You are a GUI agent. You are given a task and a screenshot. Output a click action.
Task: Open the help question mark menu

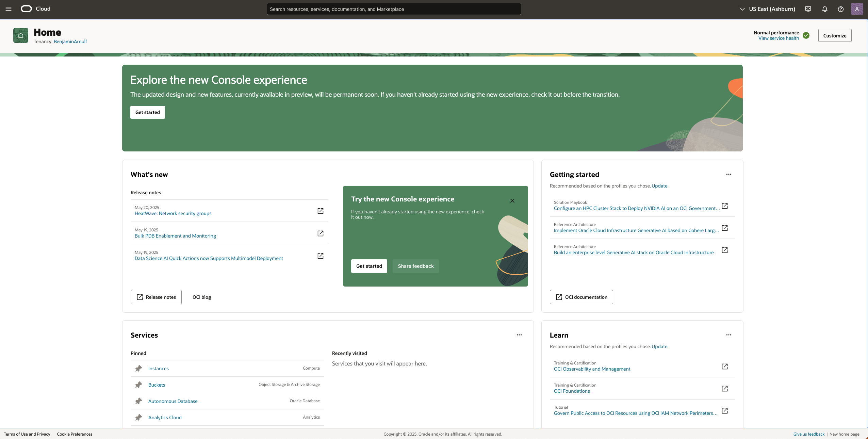coord(841,9)
